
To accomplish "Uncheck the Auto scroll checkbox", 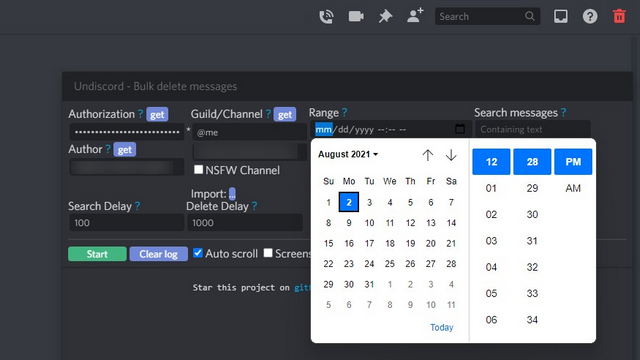I will pos(198,253).
